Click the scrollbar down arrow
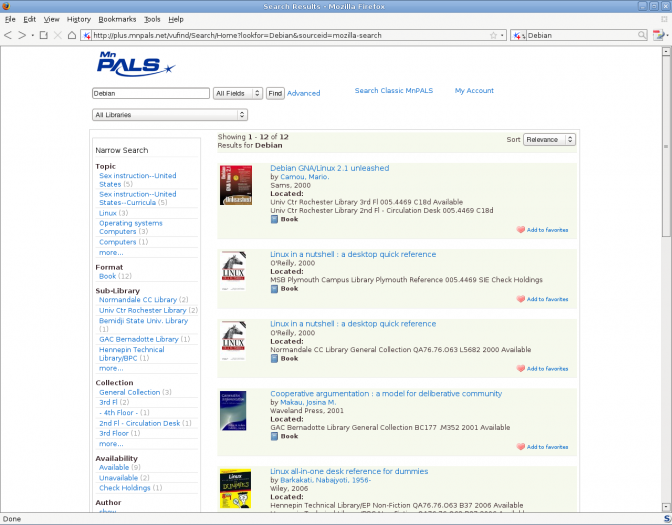This screenshot has height=525, width=672. [666, 507]
